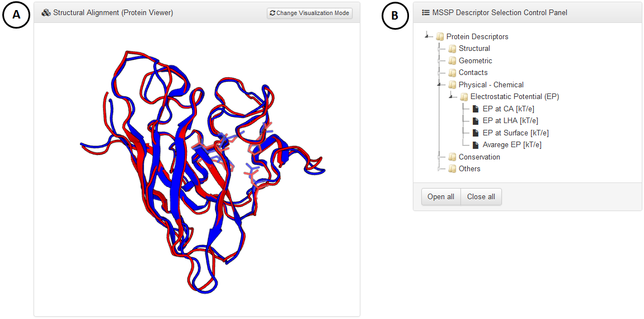The height and width of the screenshot is (319, 644).
Task: Select the Physical - Chemical folder
Action: pos(491,85)
